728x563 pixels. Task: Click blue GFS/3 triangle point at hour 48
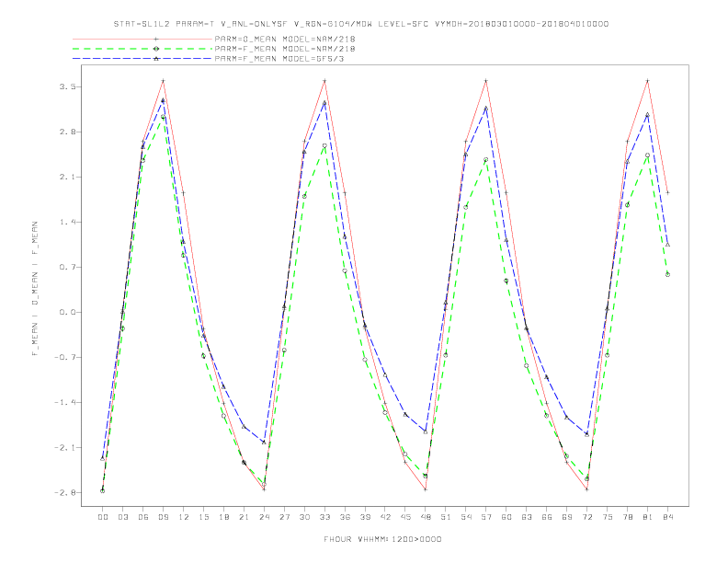coord(426,432)
